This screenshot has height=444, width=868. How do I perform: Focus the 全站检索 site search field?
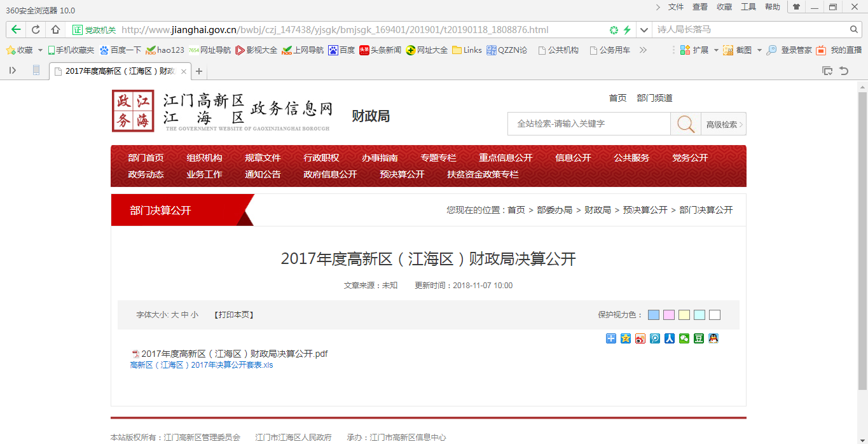click(x=589, y=124)
